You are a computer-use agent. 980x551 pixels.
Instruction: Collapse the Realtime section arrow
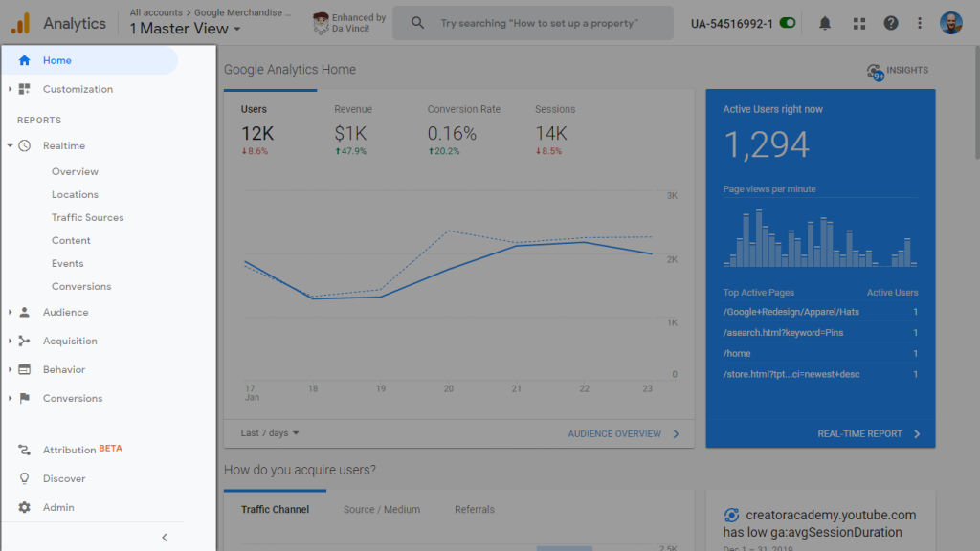(10, 145)
